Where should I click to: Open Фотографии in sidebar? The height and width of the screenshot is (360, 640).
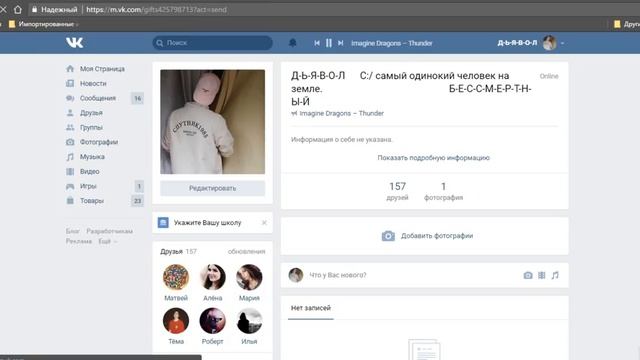pyautogui.click(x=99, y=142)
